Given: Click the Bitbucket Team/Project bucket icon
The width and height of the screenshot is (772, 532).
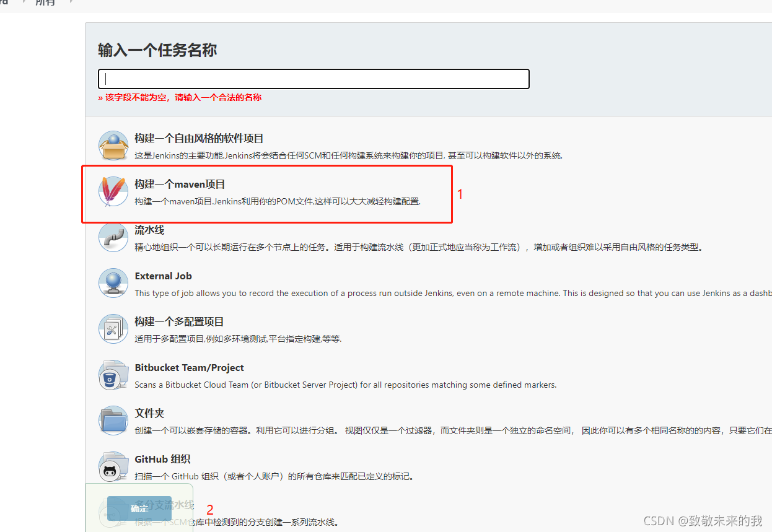Looking at the screenshot, I should [x=113, y=374].
